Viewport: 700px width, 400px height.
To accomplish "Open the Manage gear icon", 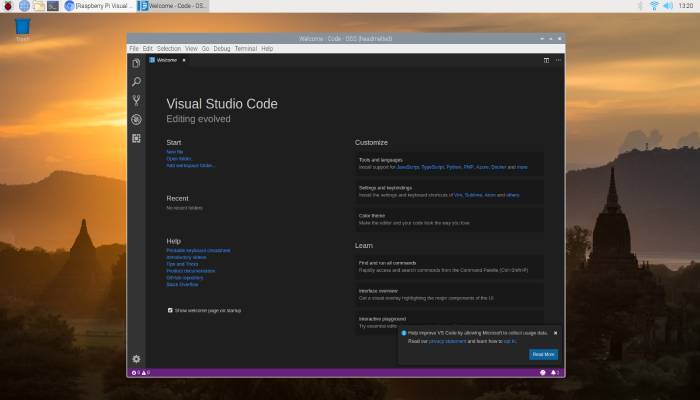I will (x=136, y=358).
